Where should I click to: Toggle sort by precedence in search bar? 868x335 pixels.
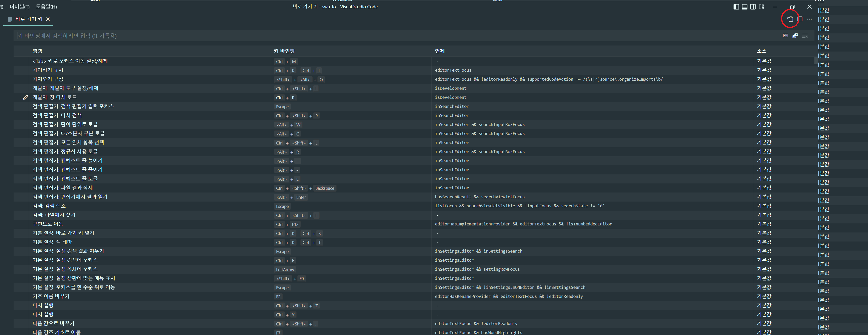[795, 36]
